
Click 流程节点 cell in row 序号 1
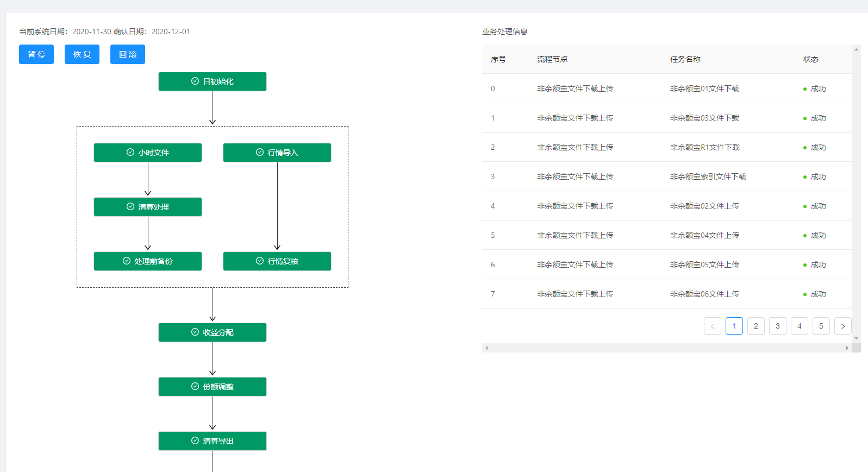coord(575,118)
